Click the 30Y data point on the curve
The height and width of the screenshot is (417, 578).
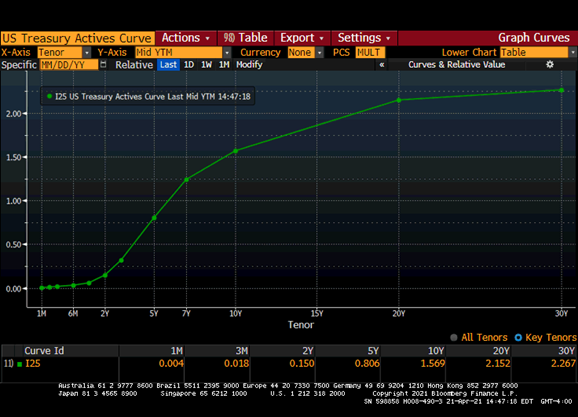[x=561, y=90]
